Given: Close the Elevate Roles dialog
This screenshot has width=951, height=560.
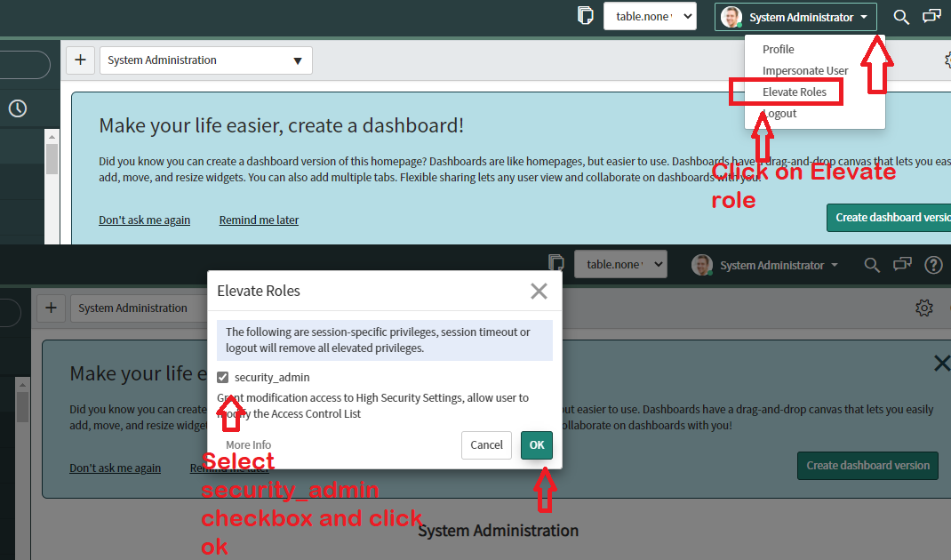Looking at the screenshot, I should [539, 291].
